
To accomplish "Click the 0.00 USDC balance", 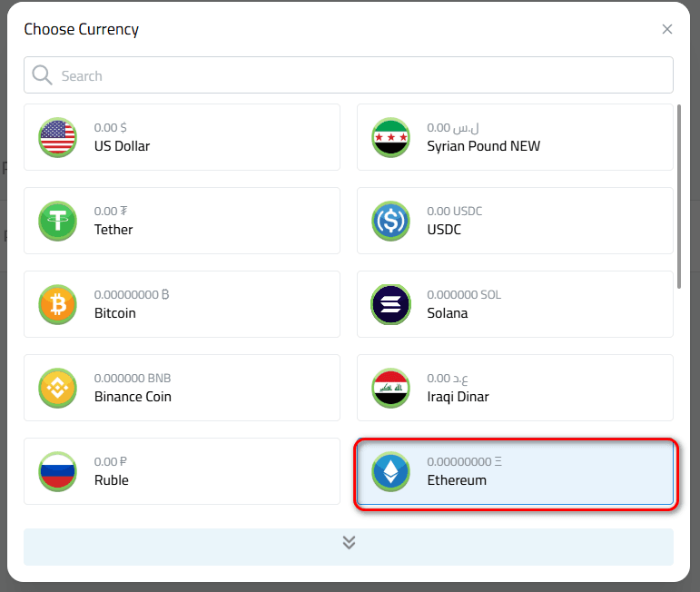I will (455, 212).
